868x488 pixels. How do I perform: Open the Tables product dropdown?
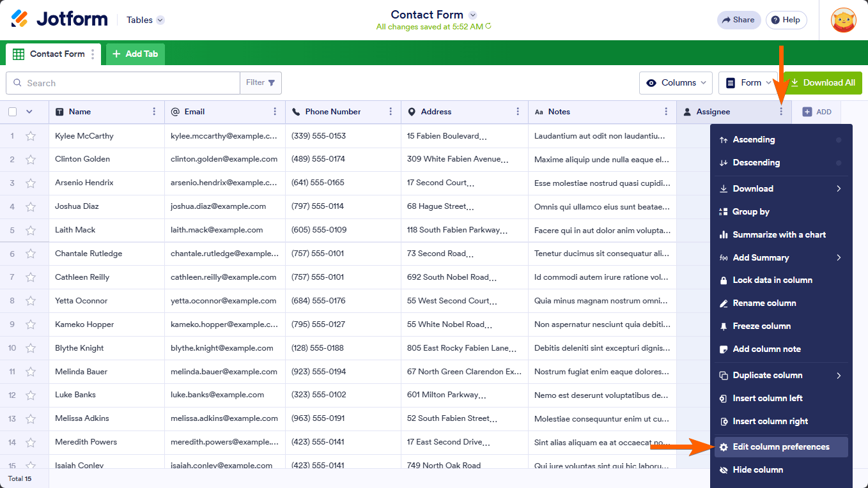coord(145,20)
